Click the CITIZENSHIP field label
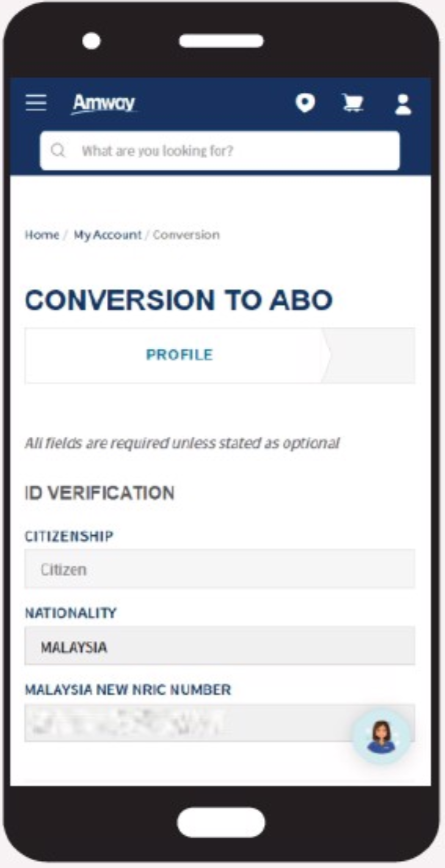The image size is (445, 868). coord(69,536)
